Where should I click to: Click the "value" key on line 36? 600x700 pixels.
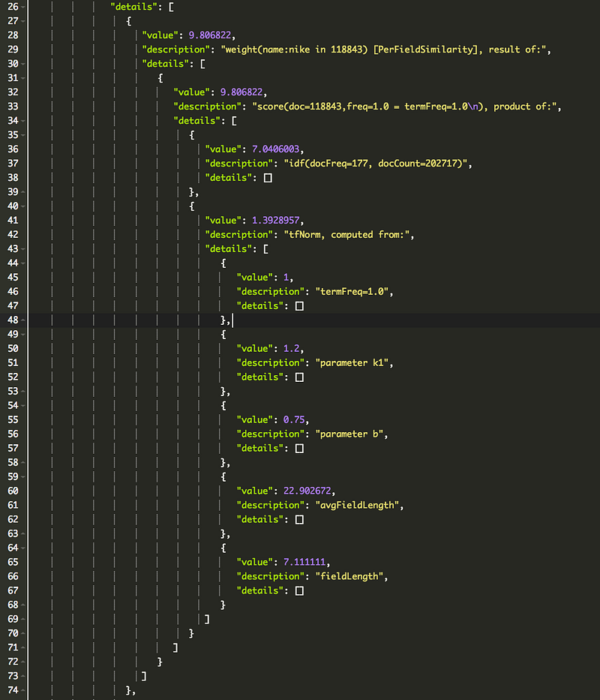226,149
